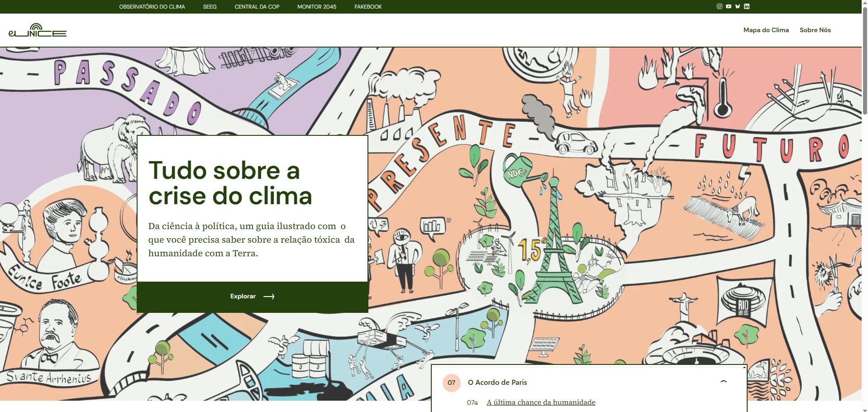868x412 pixels.
Task: Click the page vertical scrollbar thumb
Action: pos(865,59)
